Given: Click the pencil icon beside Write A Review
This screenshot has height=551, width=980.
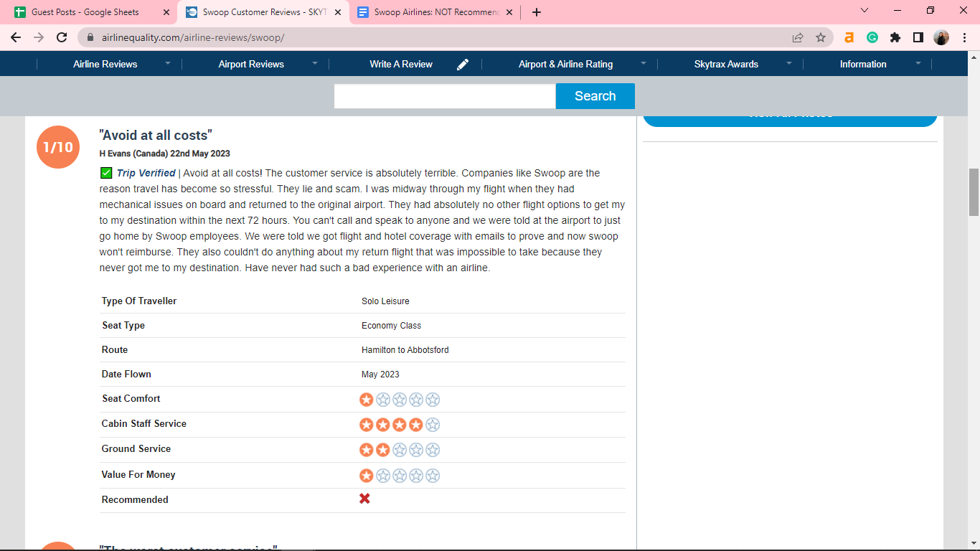Looking at the screenshot, I should coord(463,64).
